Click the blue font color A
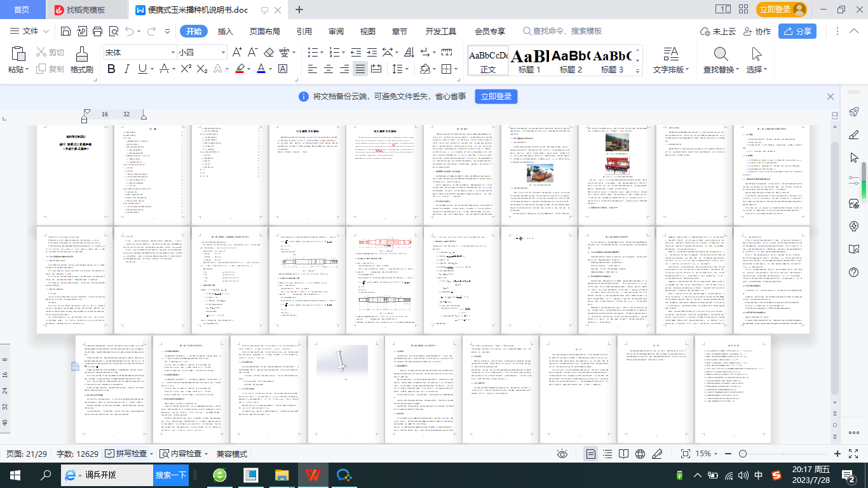868x488 pixels. tap(261, 69)
